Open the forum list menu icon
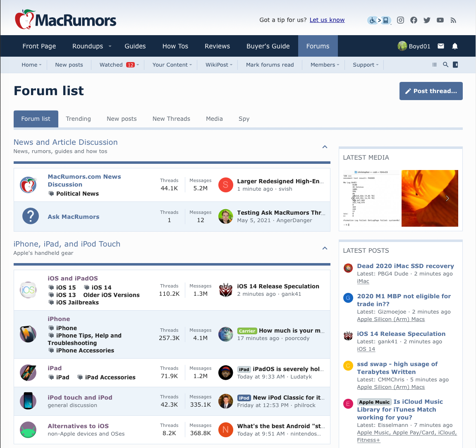 (434, 65)
